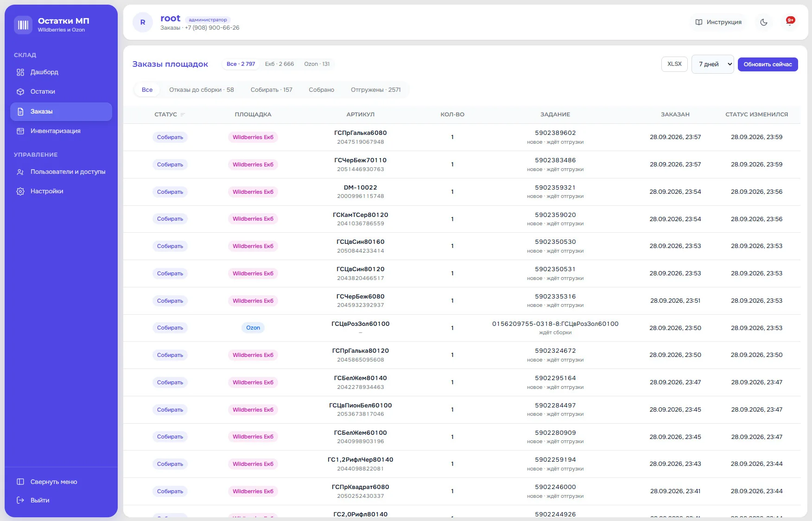Screen dimensions: 812x521
Task: Show Отгружены · 2571 orders
Action: point(375,90)
